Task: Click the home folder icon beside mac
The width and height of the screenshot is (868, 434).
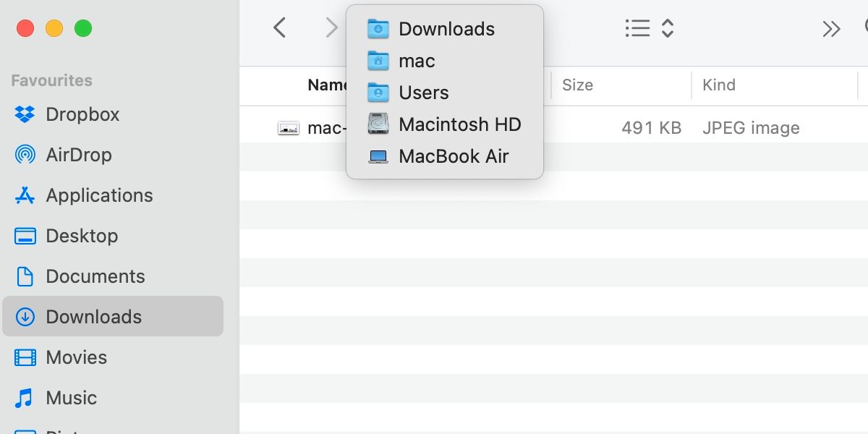Action: click(x=378, y=61)
